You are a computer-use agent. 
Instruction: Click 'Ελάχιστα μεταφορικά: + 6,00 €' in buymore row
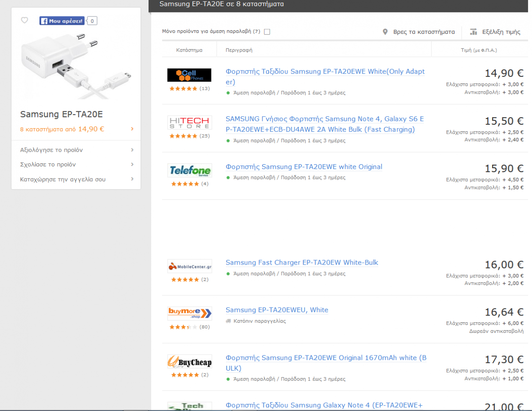point(485,323)
